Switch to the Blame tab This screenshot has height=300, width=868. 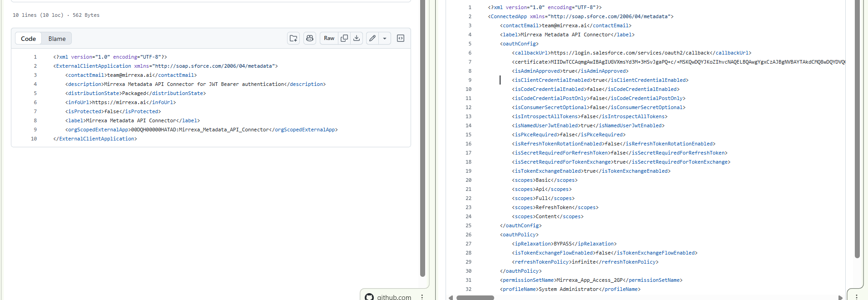57,39
